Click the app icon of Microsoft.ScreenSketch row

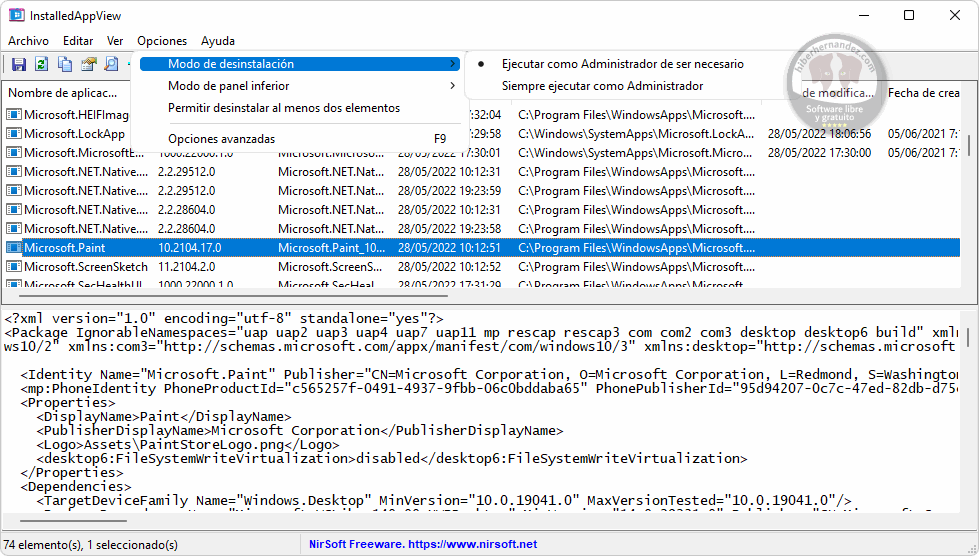(14, 266)
